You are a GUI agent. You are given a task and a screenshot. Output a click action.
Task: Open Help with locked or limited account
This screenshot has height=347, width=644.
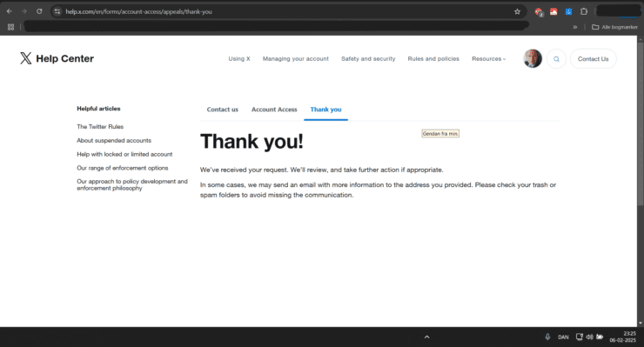click(124, 154)
